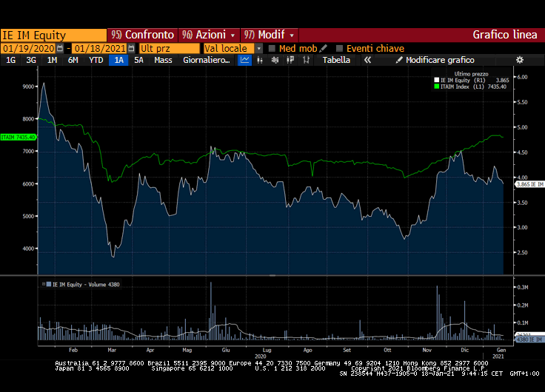Click the double-left collapse arrows icon
Screen dimensions: 545x392
367,60
